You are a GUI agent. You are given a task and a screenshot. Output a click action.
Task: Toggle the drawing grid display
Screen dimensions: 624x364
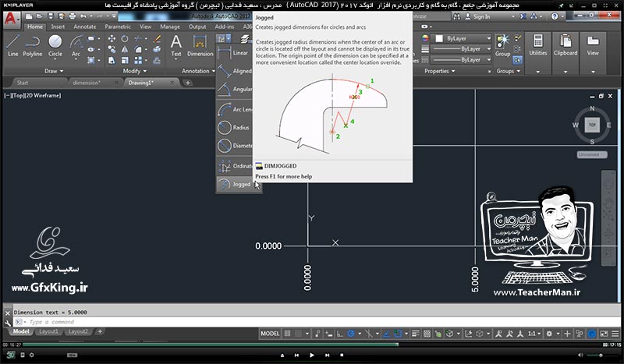[287, 334]
